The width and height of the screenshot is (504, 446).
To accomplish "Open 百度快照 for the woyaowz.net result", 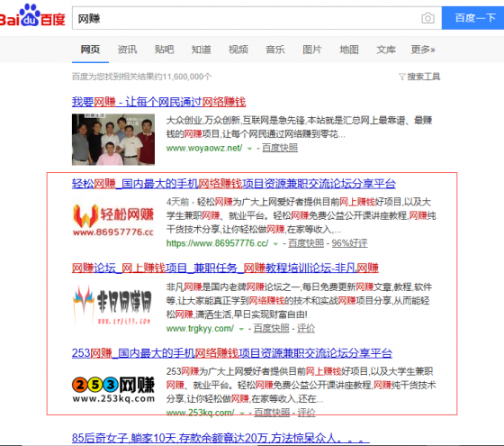I will point(280,148).
